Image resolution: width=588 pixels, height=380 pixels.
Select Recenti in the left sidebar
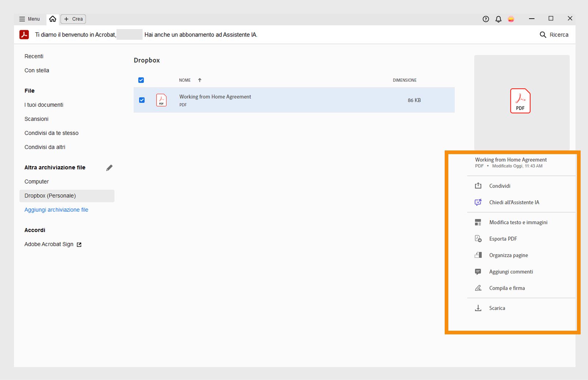34,56
